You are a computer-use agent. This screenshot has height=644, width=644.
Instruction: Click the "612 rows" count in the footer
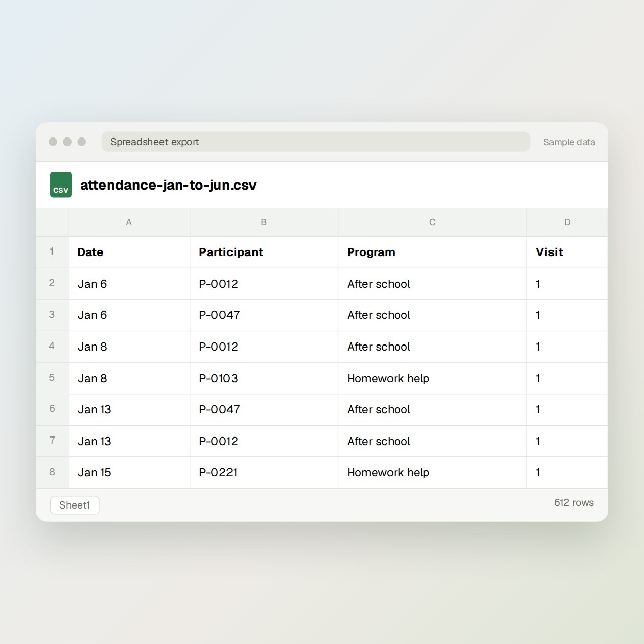(x=573, y=502)
